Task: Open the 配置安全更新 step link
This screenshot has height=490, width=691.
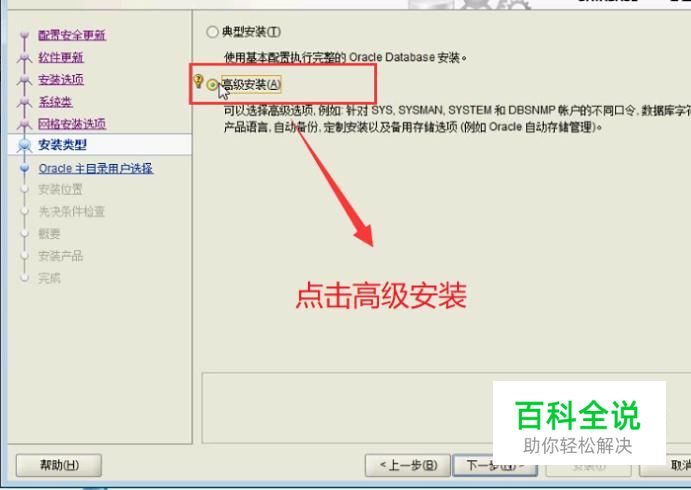Action: [x=72, y=35]
